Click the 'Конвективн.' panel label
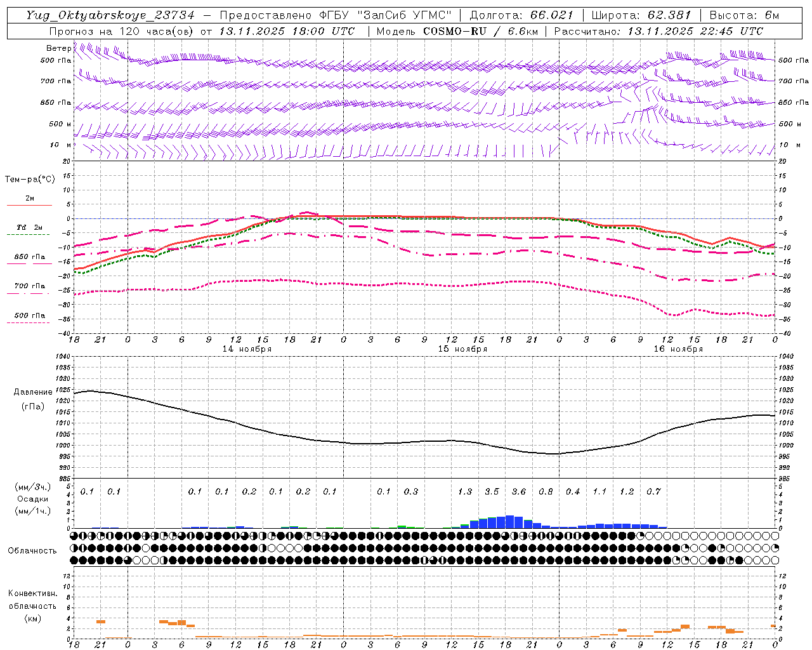The width and height of the screenshot is (812, 650). tap(33, 594)
